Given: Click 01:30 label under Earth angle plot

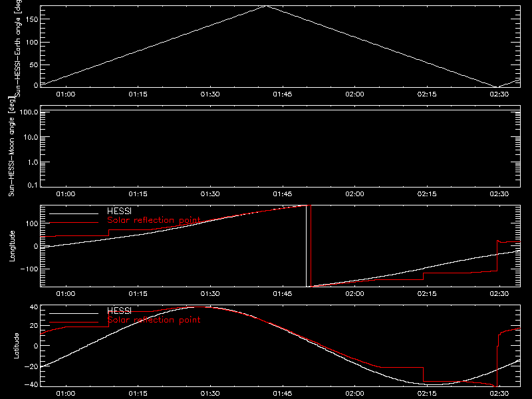Looking at the screenshot, I should 210,94.
